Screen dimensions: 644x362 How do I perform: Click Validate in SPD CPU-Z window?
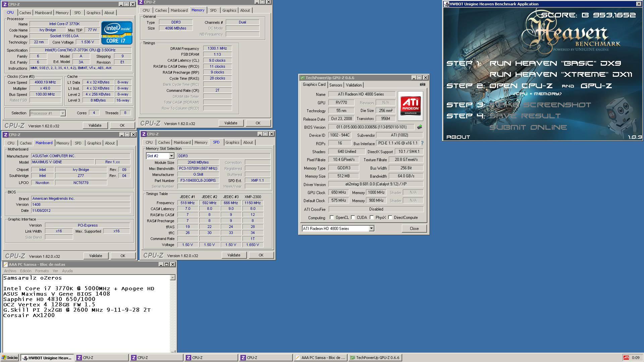[234, 255]
